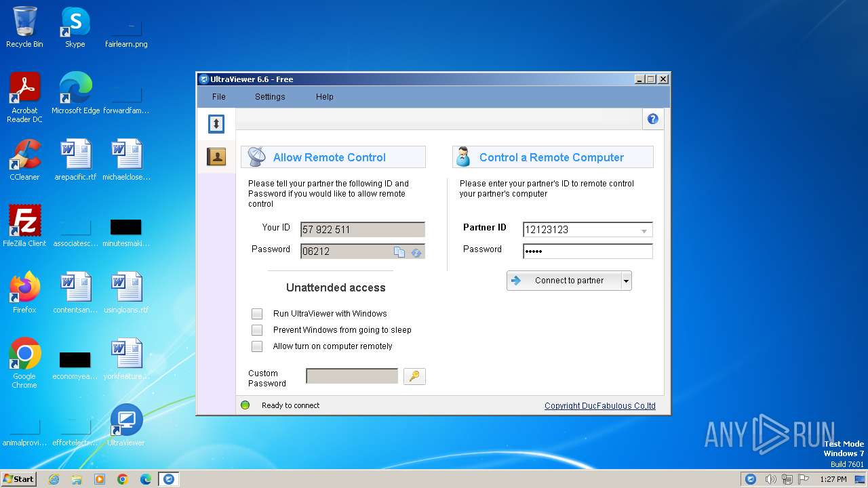Enable Allow turn on computer remotely
The image size is (868, 488).
pyautogui.click(x=257, y=346)
